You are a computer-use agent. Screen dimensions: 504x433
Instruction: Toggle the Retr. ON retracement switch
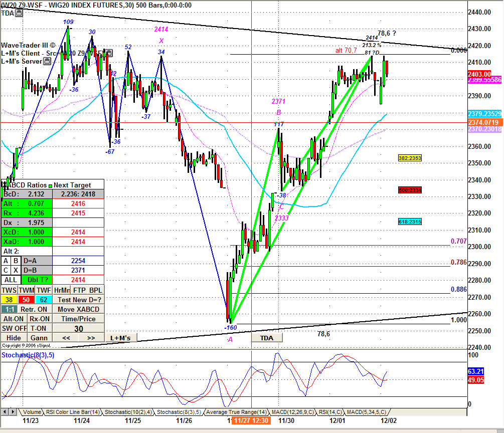[35, 309]
